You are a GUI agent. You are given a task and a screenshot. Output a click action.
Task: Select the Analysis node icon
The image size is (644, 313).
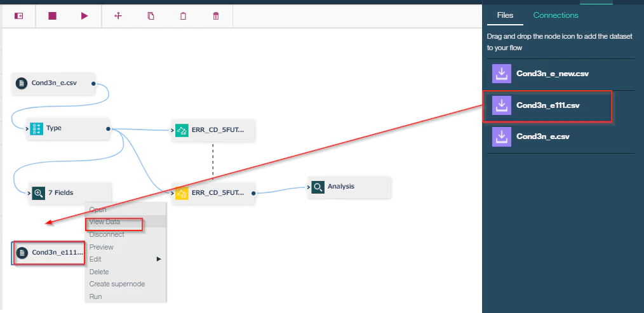pos(318,187)
